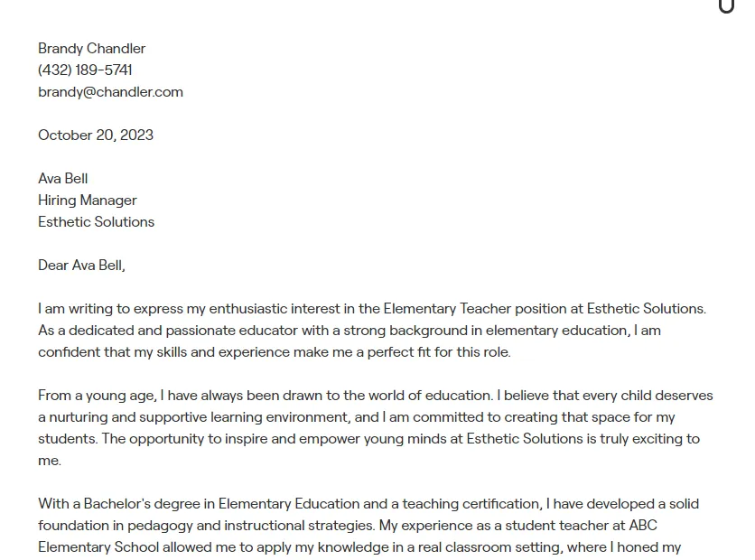Click the recipient name Ava Bell
Image resolution: width=755 pixels, height=560 pixels.
[63, 179]
